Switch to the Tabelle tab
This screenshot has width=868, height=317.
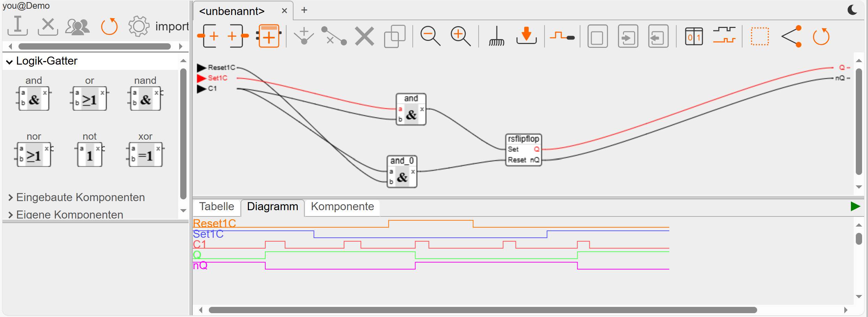pyautogui.click(x=216, y=206)
